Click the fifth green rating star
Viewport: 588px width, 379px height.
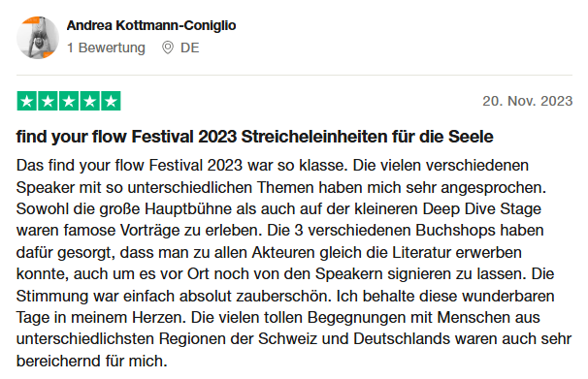pos(111,101)
